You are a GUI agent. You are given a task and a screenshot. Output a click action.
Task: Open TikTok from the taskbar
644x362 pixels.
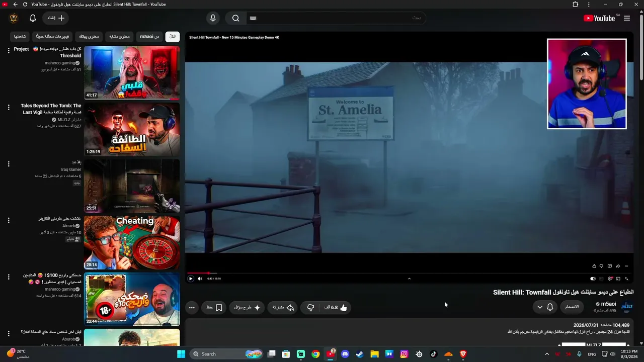(434, 354)
